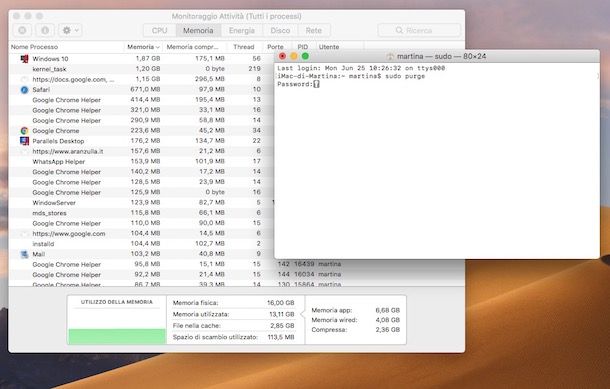Select the https://www.google.com process row
The width and height of the screenshot is (610, 389).
pos(142,234)
